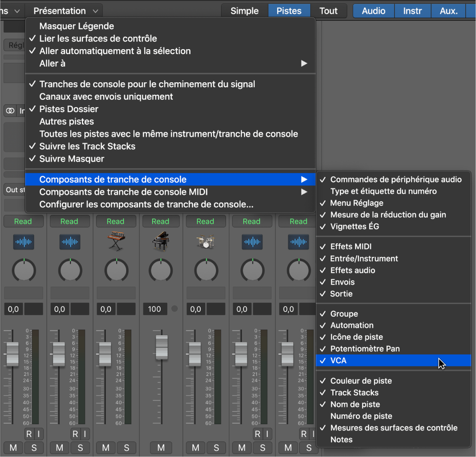Click the grand piano track icon
476x457 pixels.
161,241
